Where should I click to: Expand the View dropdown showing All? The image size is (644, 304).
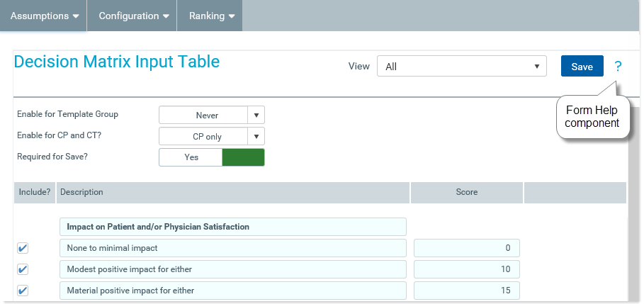[x=462, y=67]
